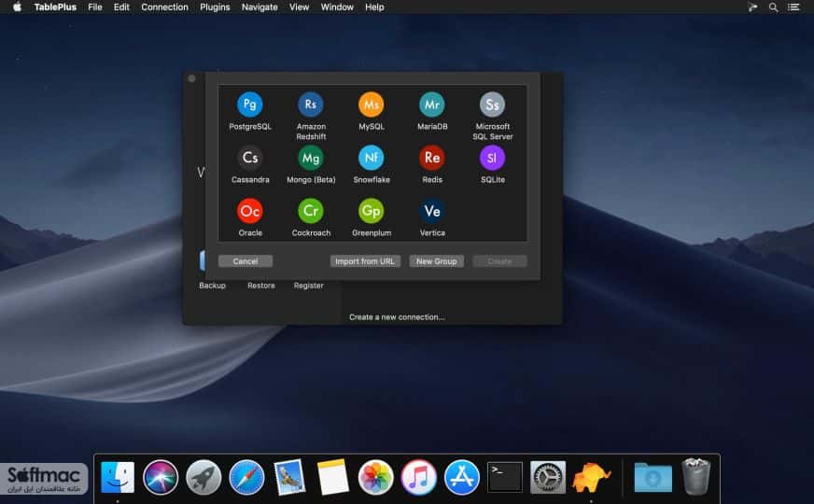Open Notes app in the Dock
The height and width of the screenshot is (504, 814).
pos(332,477)
